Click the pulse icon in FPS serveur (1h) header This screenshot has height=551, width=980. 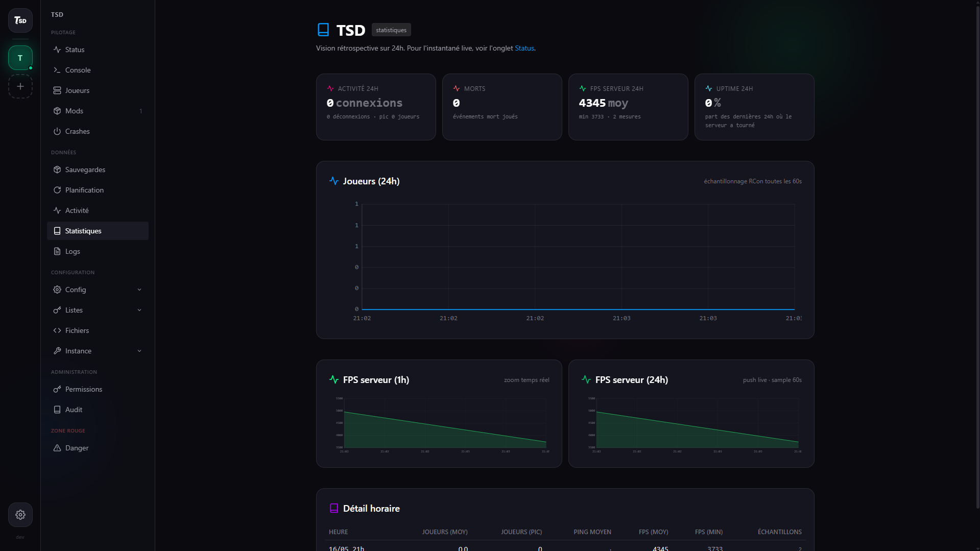[x=334, y=379]
